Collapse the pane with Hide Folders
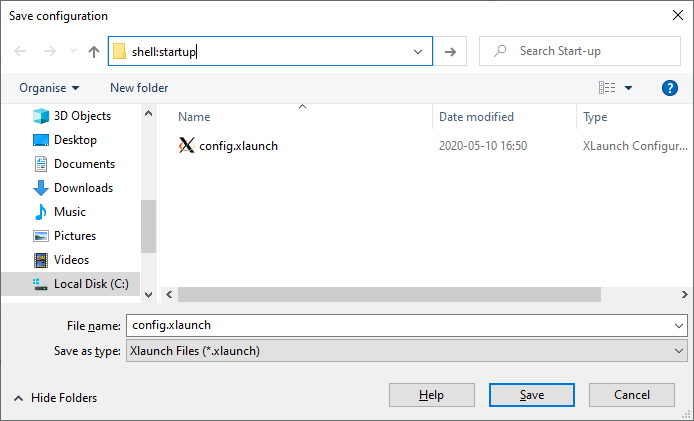Viewport: 694px width, 421px height. click(x=56, y=398)
